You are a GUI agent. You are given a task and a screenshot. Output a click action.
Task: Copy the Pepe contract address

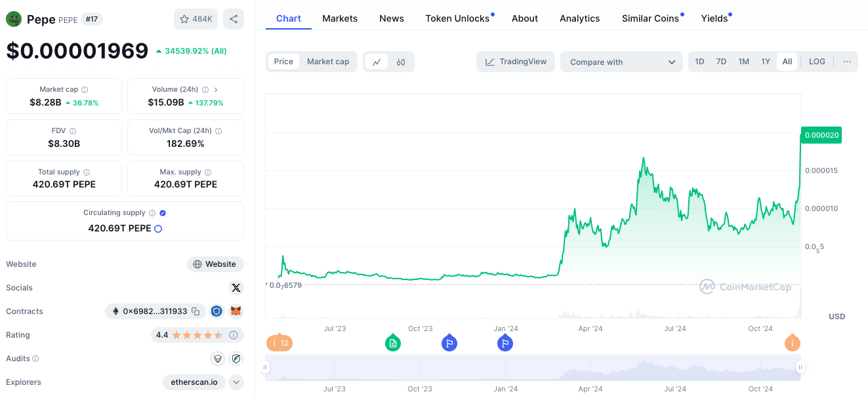point(195,311)
